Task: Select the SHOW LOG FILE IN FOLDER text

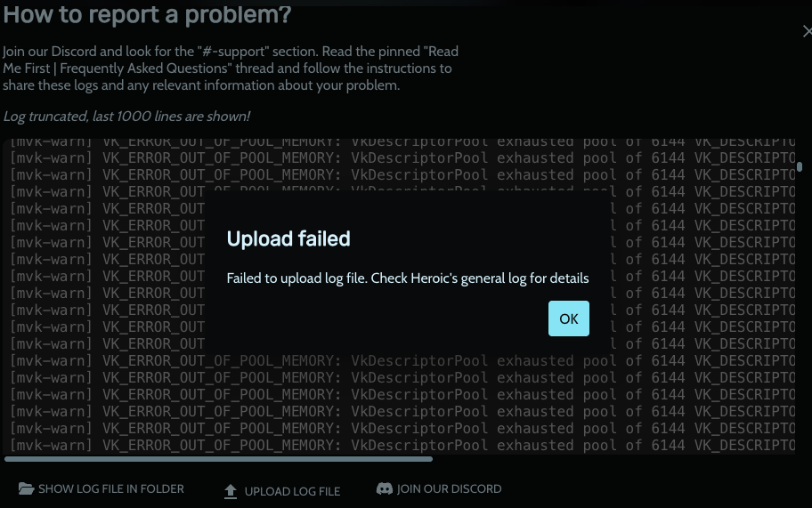Action: (x=110, y=488)
